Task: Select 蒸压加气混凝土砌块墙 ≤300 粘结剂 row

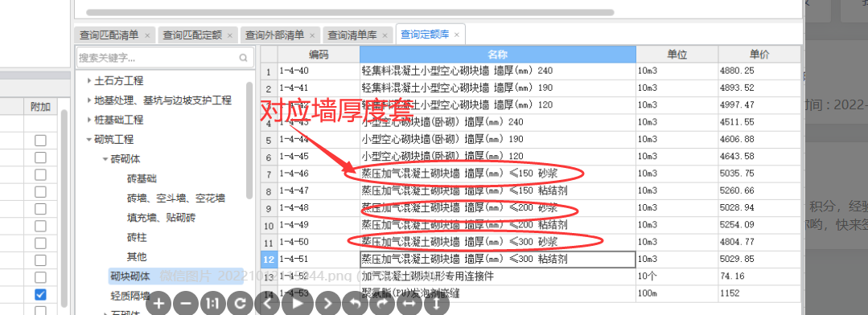Action: click(x=498, y=260)
